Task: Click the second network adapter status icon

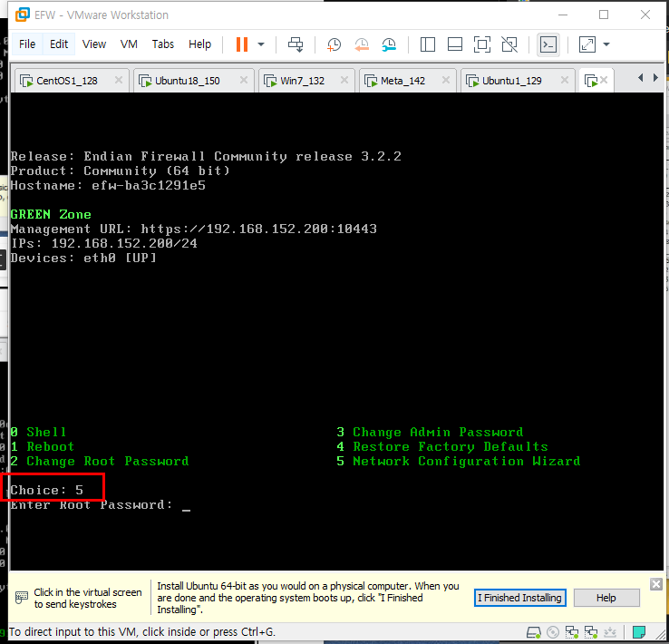Action: pyautogui.click(x=591, y=632)
